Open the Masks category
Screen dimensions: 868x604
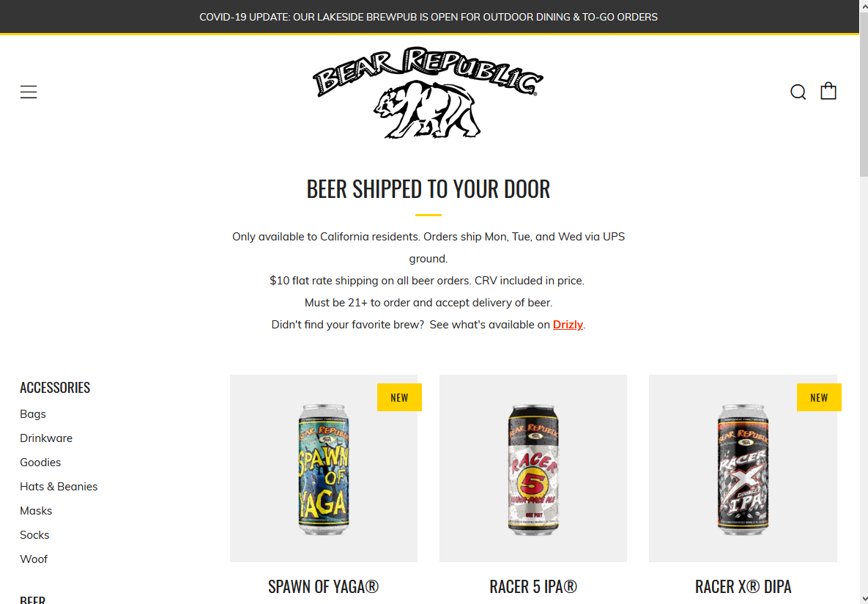(36, 511)
